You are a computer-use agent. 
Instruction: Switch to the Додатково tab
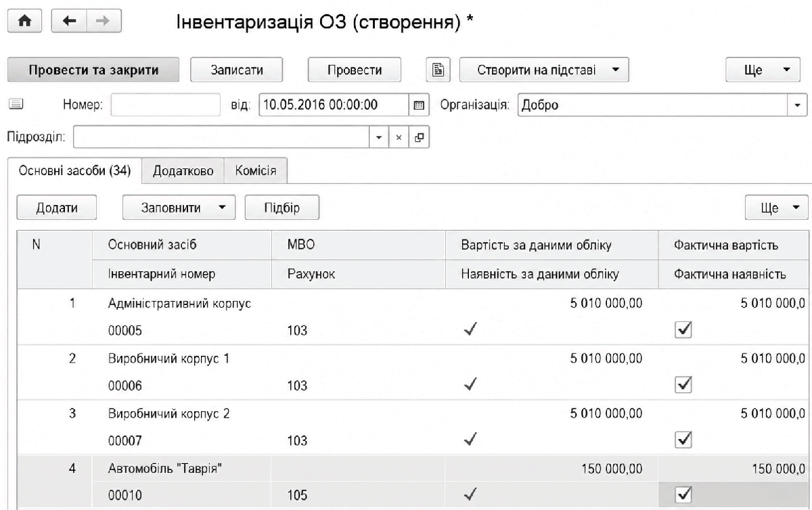click(183, 171)
